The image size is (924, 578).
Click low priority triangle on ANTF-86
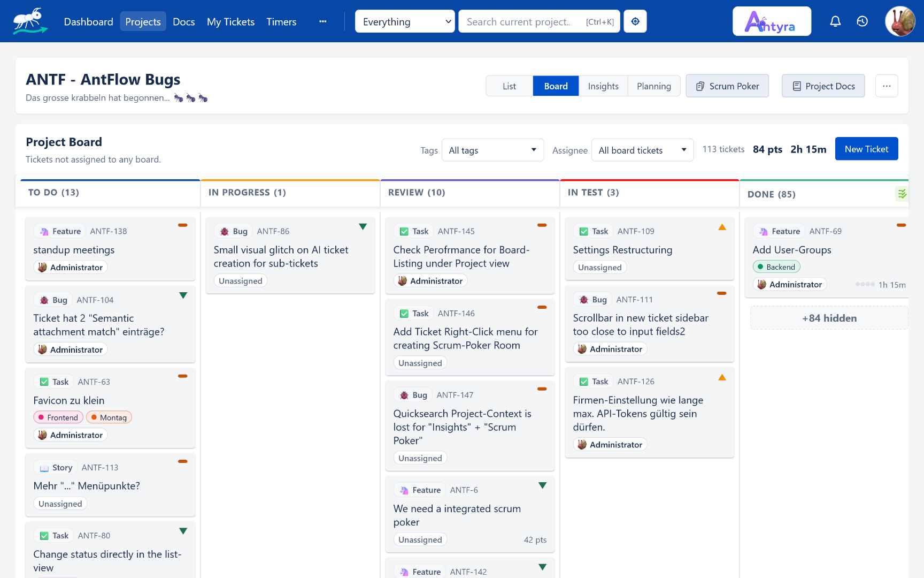tap(363, 227)
